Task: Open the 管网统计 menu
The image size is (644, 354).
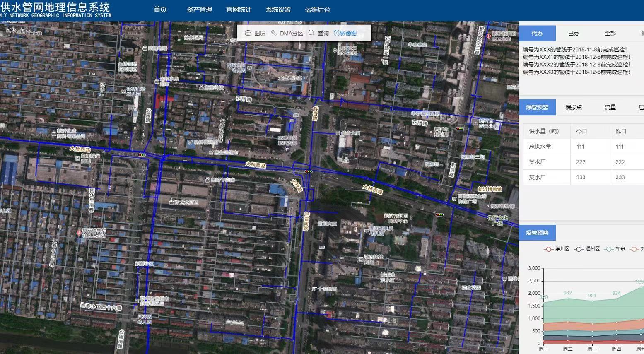Action: click(239, 10)
